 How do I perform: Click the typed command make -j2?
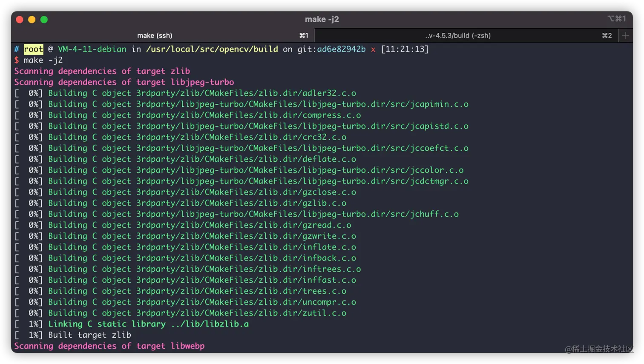coord(43,60)
